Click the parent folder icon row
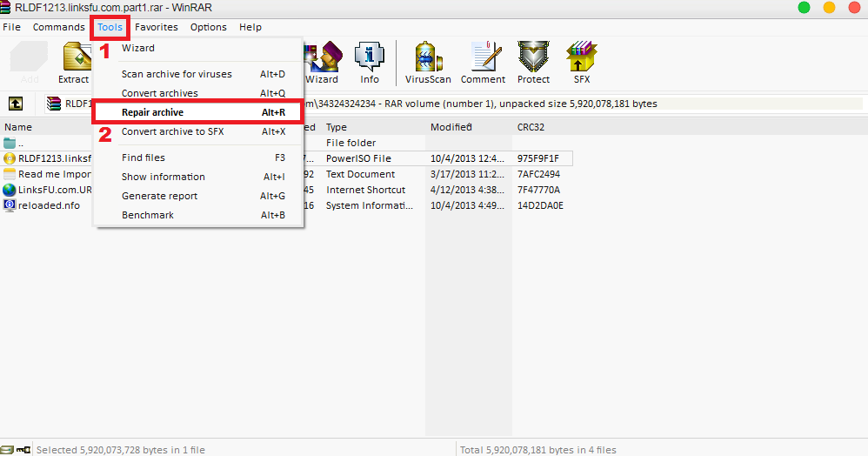This screenshot has height=456, width=868. coord(10,143)
